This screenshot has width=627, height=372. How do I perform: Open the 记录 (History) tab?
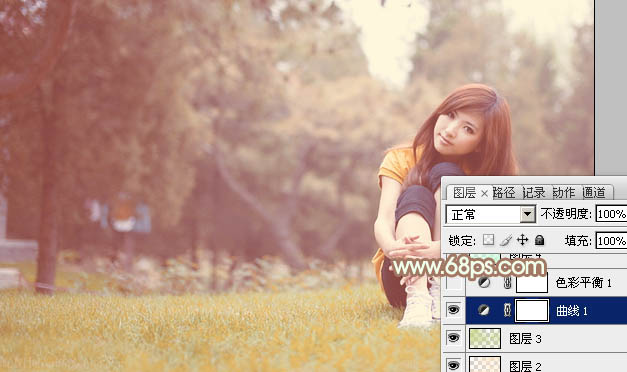[534, 193]
